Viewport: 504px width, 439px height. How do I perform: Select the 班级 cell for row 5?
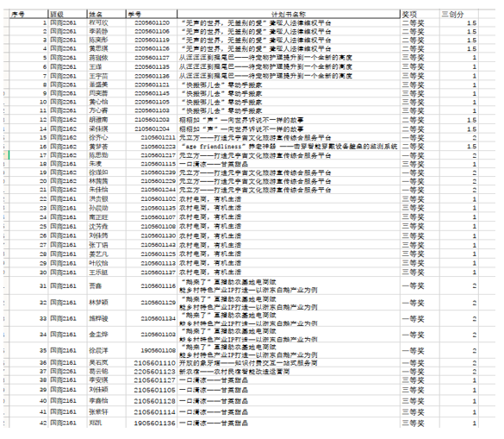coord(67,58)
